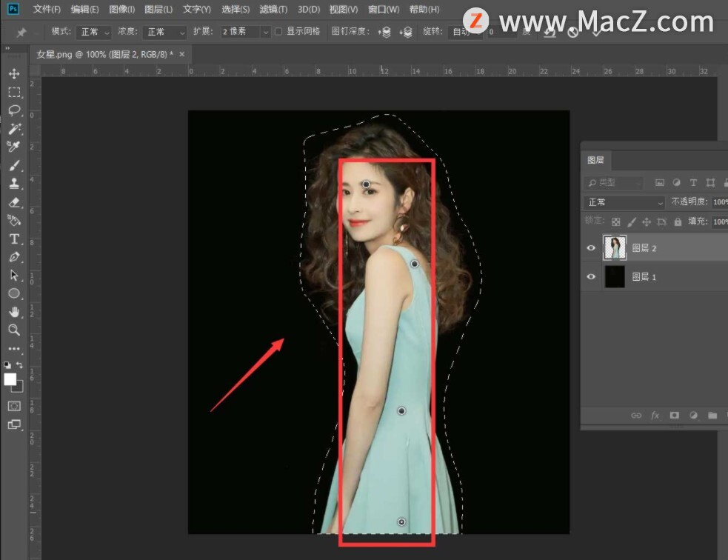The width and height of the screenshot is (728, 560).
Task: Select the Ellipse shape tool
Action: pyautogui.click(x=14, y=293)
